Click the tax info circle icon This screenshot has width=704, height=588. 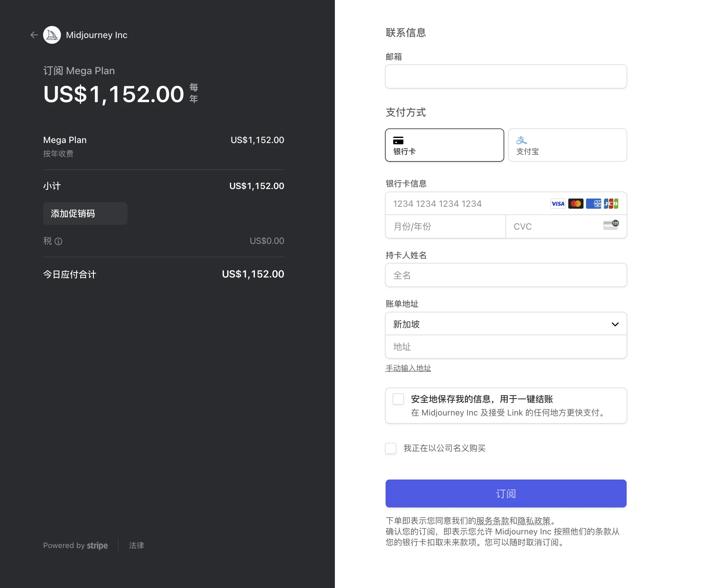(x=58, y=241)
